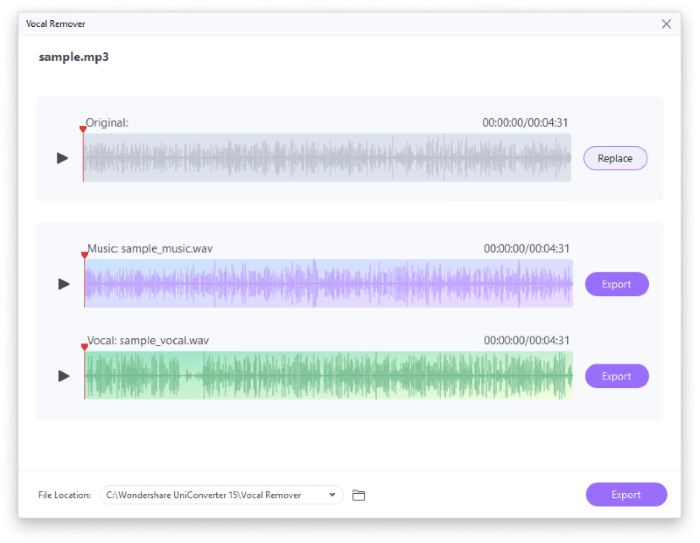Click the Original: label
The height and width of the screenshot is (543, 700).
click(x=107, y=123)
